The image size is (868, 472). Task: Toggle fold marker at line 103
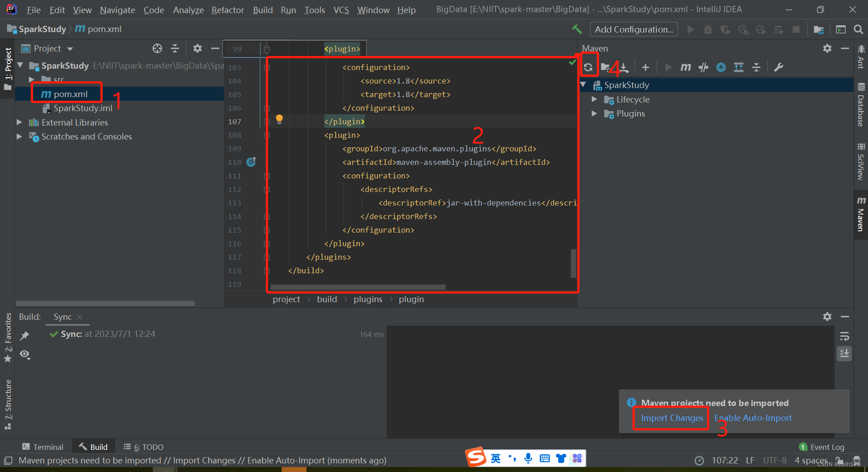pos(267,67)
